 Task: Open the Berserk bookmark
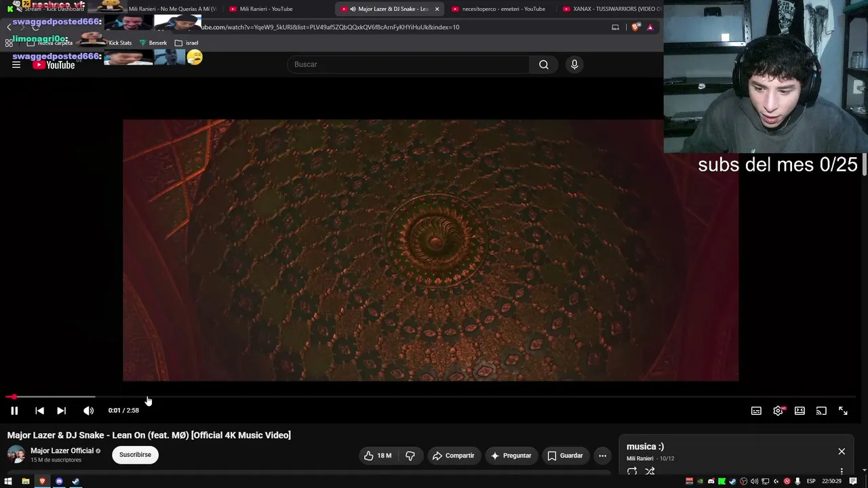point(153,43)
